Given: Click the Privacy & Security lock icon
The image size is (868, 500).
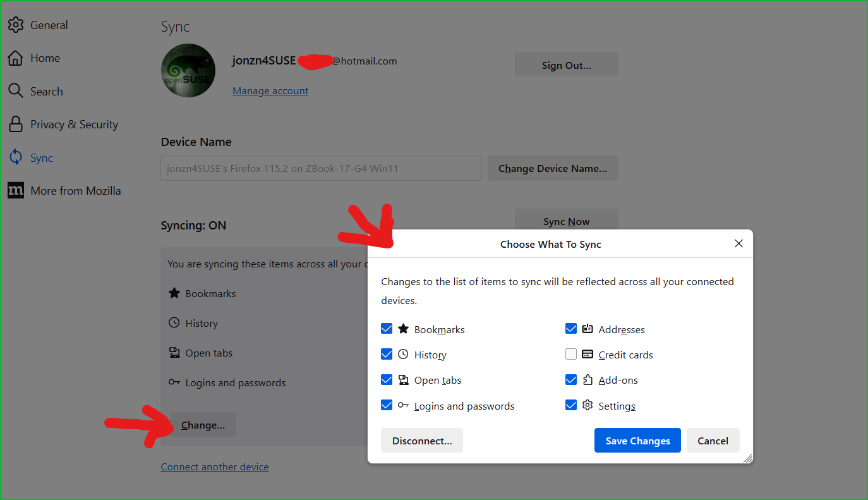Looking at the screenshot, I should coord(15,125).
